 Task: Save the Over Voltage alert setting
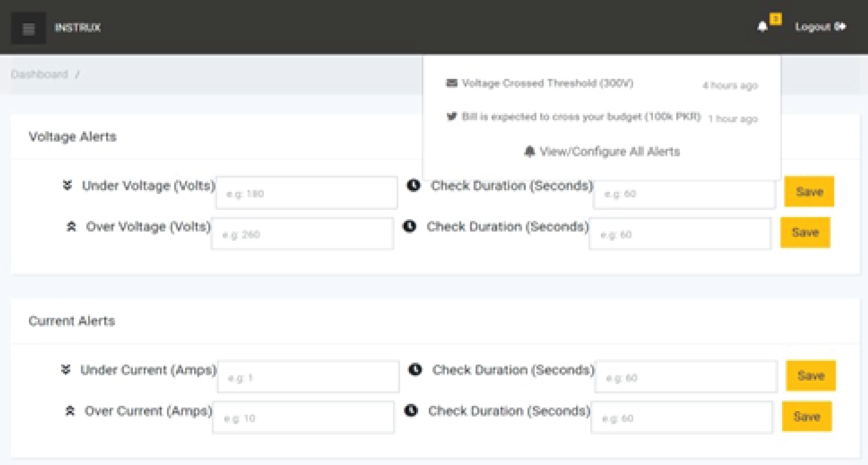click(x=805, y=232)
